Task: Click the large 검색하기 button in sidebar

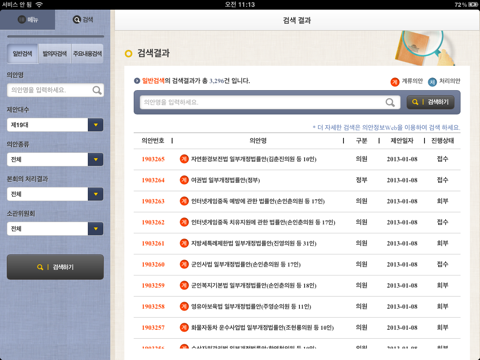Action: click(55, 267)
